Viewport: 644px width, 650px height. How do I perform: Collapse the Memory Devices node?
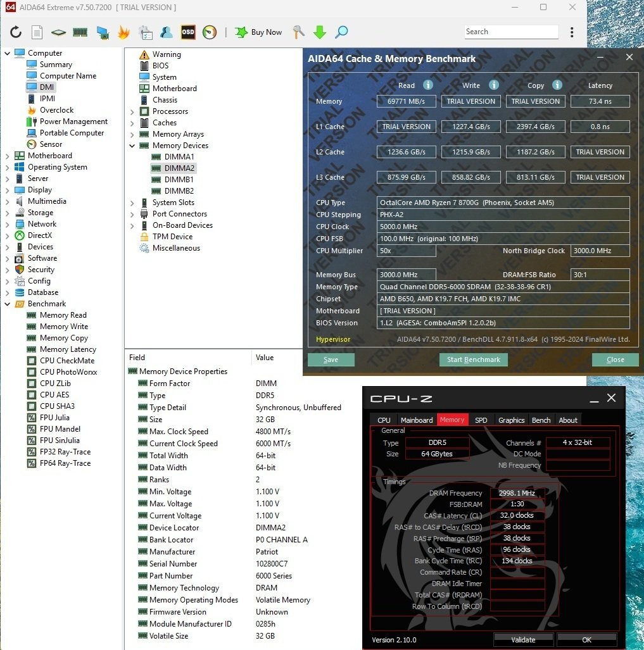tap(132, 146)
